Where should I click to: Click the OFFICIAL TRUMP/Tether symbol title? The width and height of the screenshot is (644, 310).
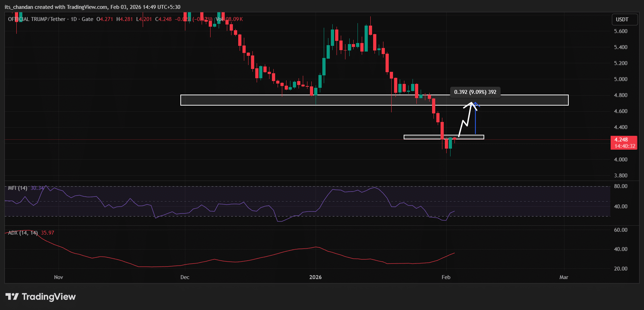pos(37,19)
